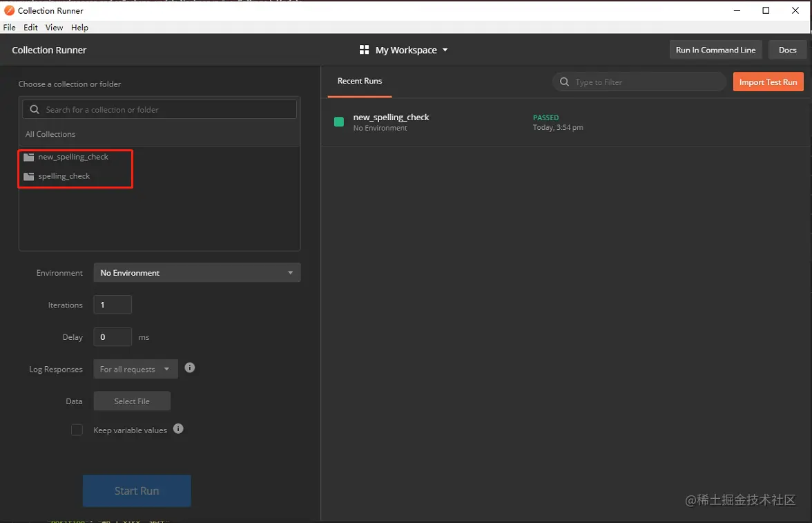812x523 pixels.
Task: Close the Collection Runner window
Action: coord(795,10)
